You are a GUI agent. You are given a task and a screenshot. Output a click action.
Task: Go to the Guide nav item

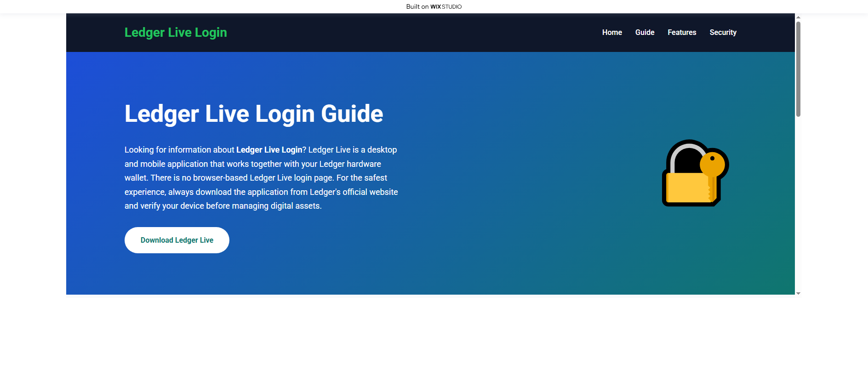(x=645, y=33)
